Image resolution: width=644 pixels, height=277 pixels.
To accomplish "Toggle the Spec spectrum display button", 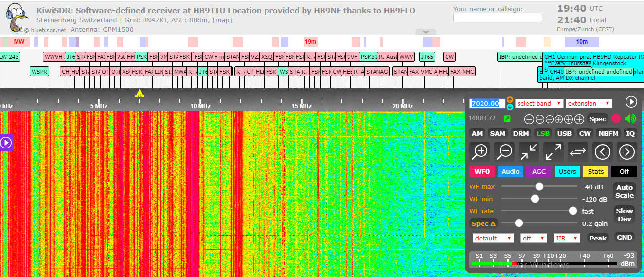I will tap(598, 119).
